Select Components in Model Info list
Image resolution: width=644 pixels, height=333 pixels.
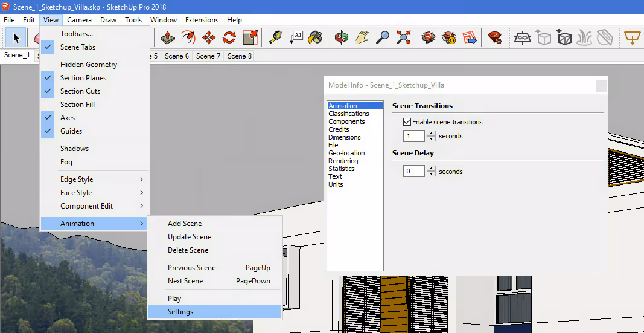click(355, 121)
